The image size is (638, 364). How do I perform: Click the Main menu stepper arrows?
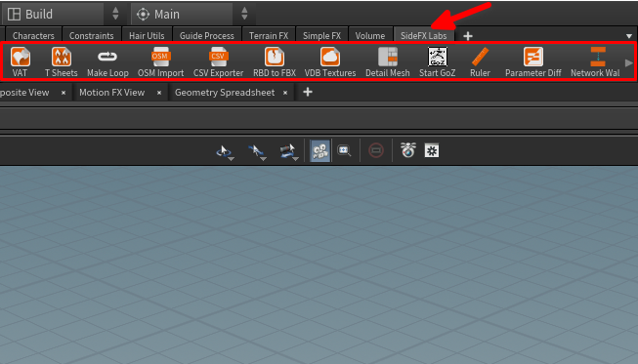[x=244, y=14]
